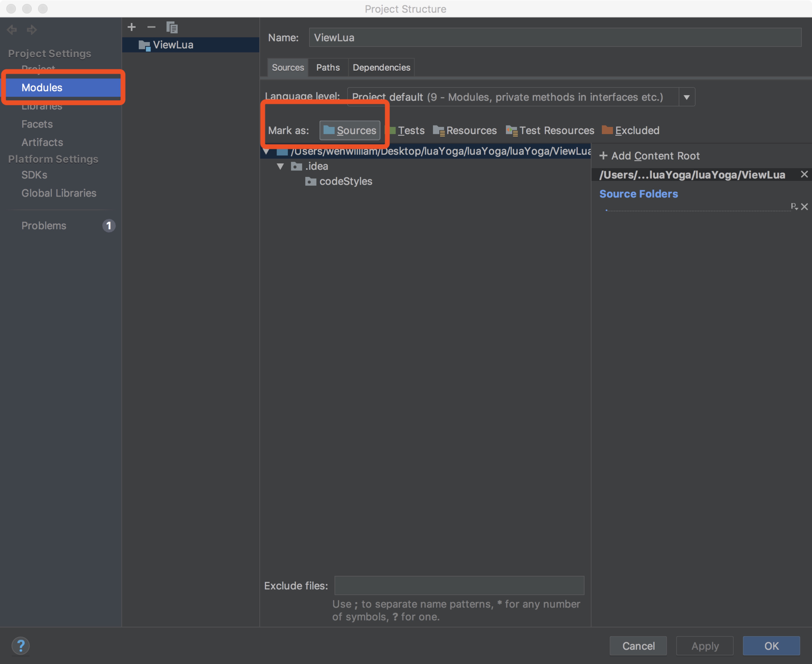Click the add module plus icon
Image resolution: width=812 pixels, height=664 pixels.
point(131,27)
